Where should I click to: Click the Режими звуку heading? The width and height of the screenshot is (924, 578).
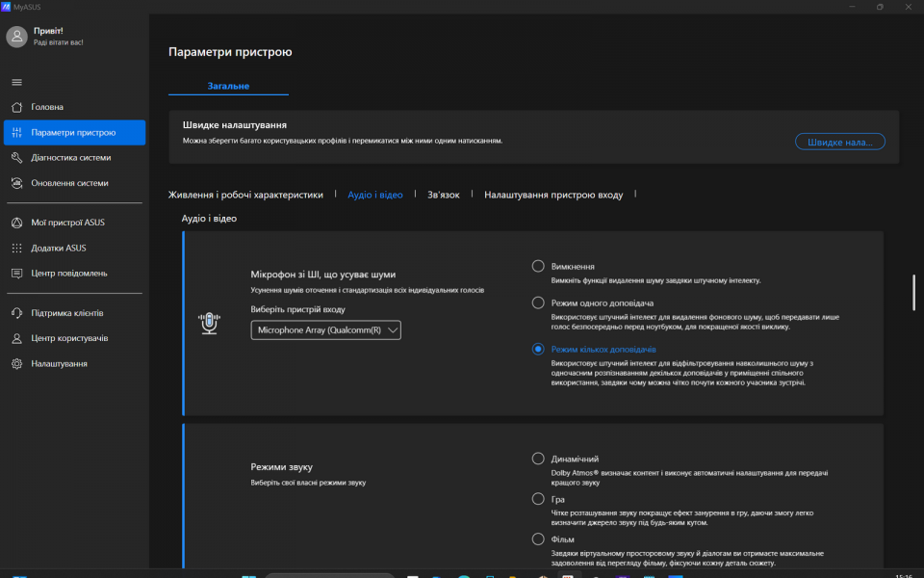pyautogui.click(x=282, y=466)
